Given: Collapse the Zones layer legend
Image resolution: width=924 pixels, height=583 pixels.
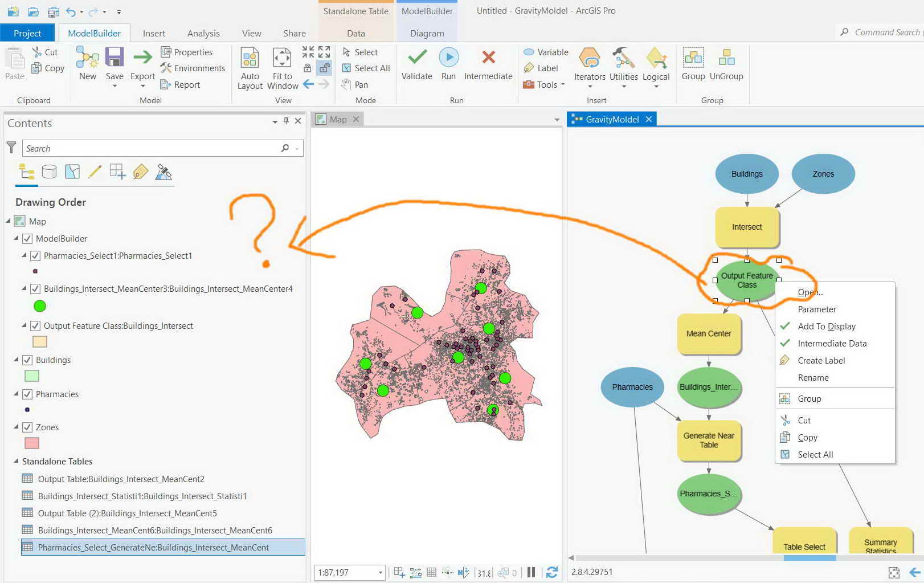Looking at the screenshot, I should pyautogui.click(x=17, y=427).
